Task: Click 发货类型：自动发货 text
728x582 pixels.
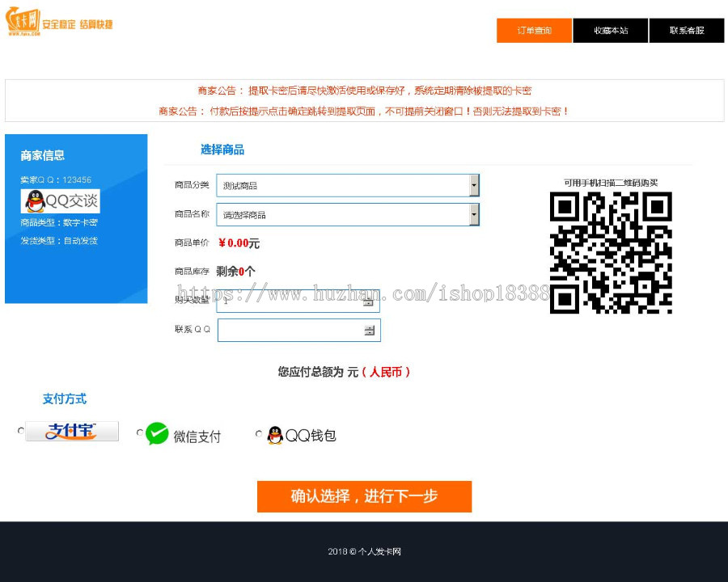Action: [x=59, y=240]
